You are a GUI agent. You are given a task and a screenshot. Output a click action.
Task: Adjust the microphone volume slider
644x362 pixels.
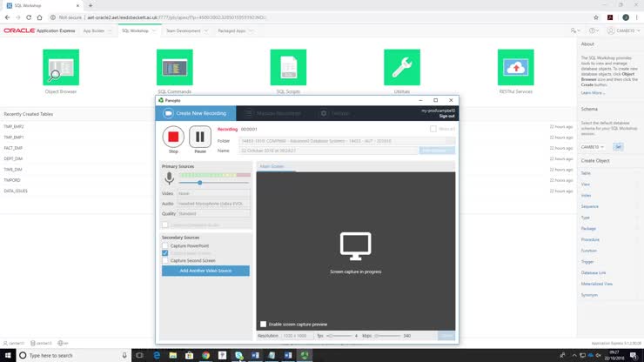click(x=199, y=183)
